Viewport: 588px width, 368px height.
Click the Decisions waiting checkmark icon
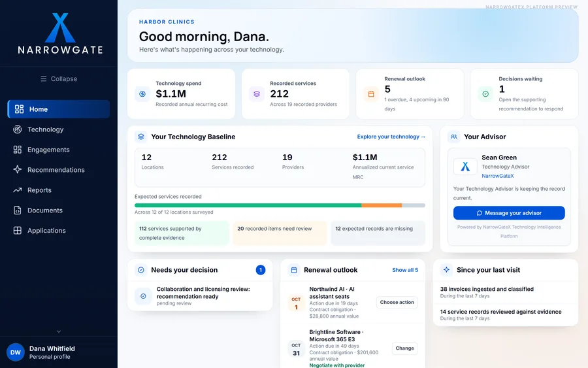click(x=485, y=93)
